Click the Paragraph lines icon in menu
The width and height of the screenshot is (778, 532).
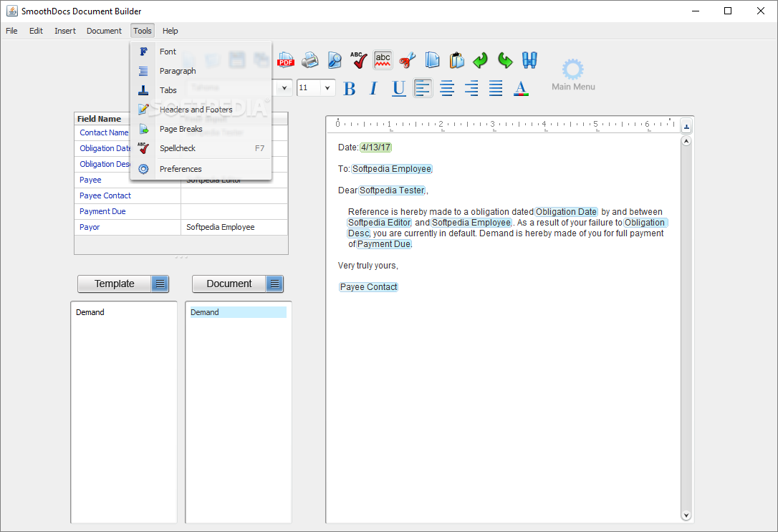143,71
